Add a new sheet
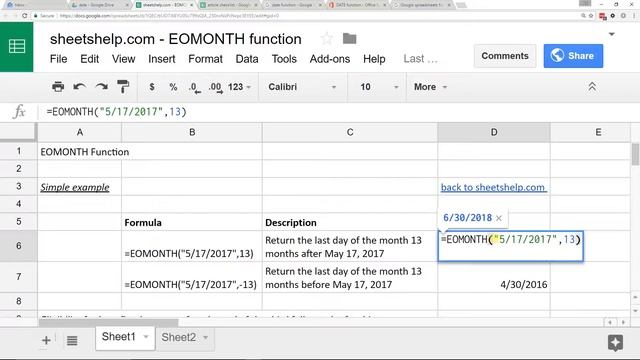The height and width of the screenshot is (360, 640). pos(46,340)
